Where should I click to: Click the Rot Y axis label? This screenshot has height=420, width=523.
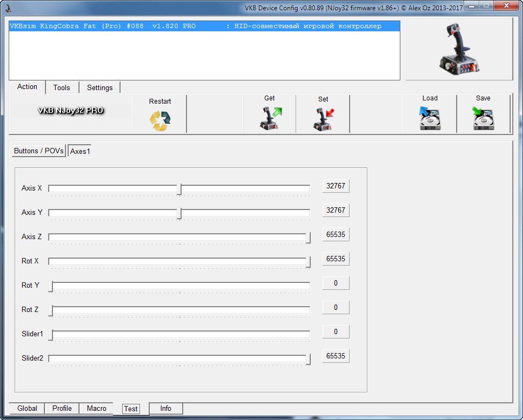[x=30, y=286]
